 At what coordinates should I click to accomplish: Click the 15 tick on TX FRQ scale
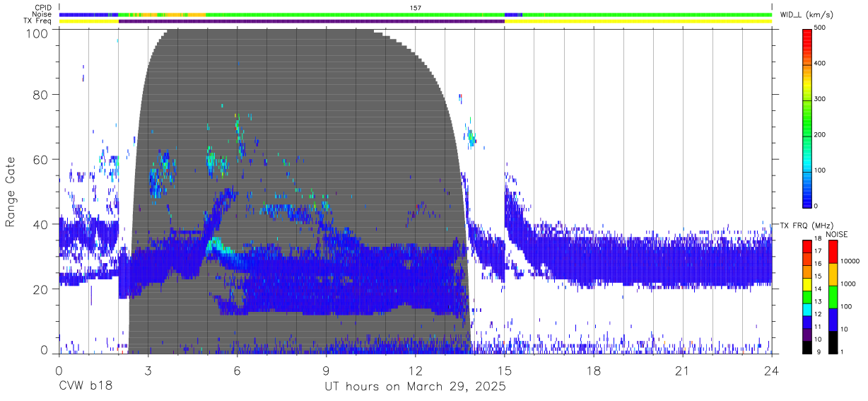[x=817, y=276]
